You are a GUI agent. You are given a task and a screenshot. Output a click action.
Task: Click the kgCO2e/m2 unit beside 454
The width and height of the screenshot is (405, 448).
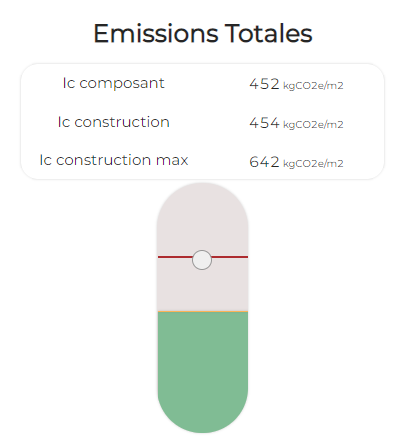313,125
